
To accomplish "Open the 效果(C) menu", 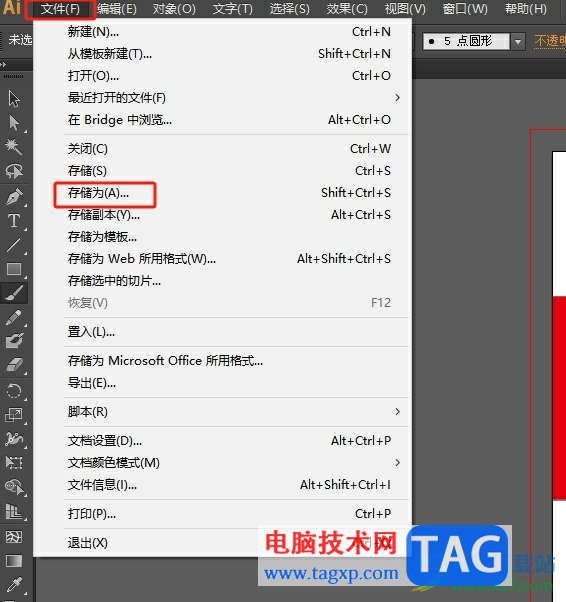I will tap(347, 8).
